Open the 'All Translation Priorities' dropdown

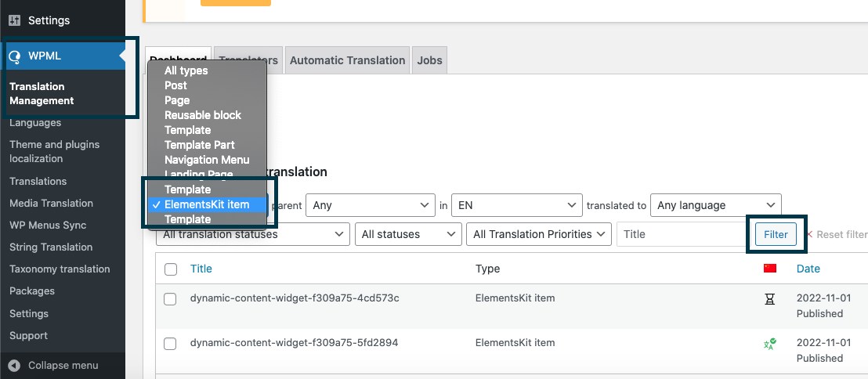(539, 234)
